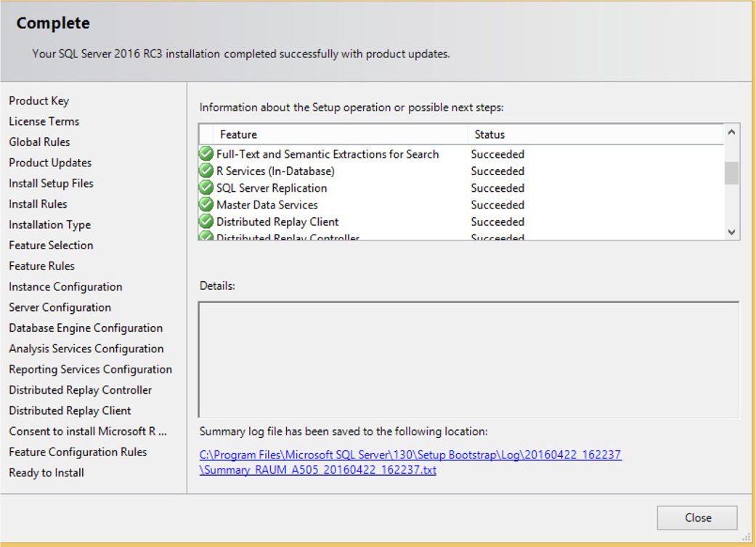
Task: Select the Server Configuration step
Action: 60,308
